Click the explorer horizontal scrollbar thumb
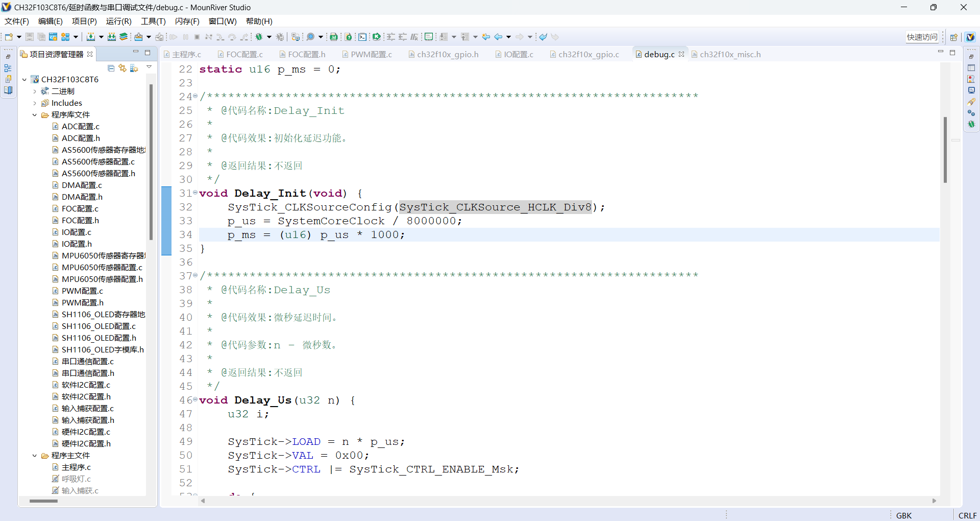980x521 pixels. pos(43,501)
